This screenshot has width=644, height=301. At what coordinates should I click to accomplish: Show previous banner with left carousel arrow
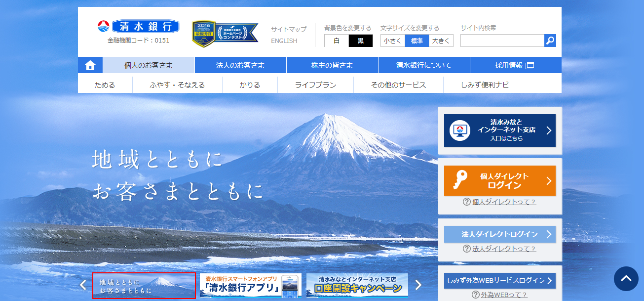pyautogui.click(x=83, y=285)
